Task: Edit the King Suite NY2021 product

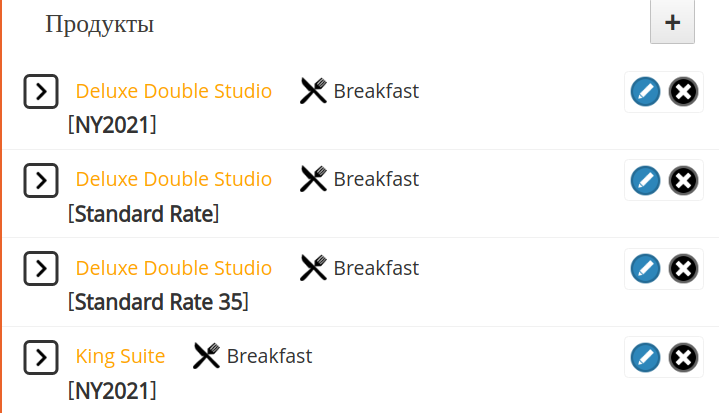Action: 645,357
